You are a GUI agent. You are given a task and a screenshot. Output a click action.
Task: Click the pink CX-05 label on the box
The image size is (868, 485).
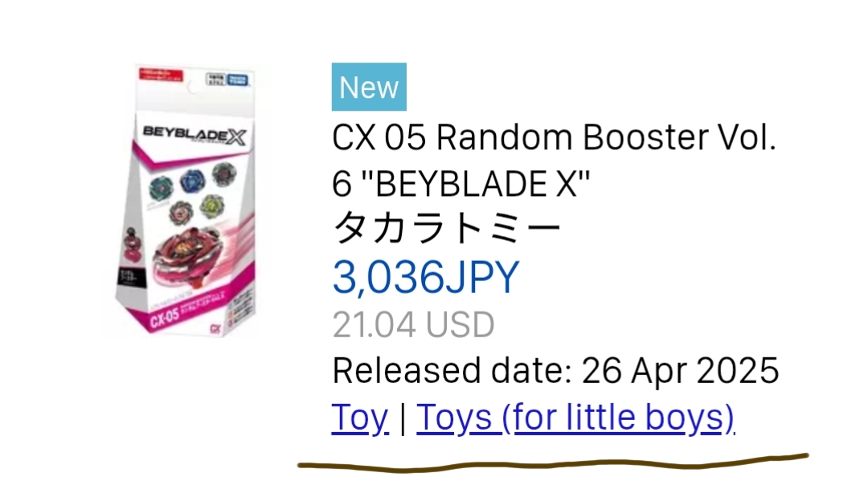165,317
